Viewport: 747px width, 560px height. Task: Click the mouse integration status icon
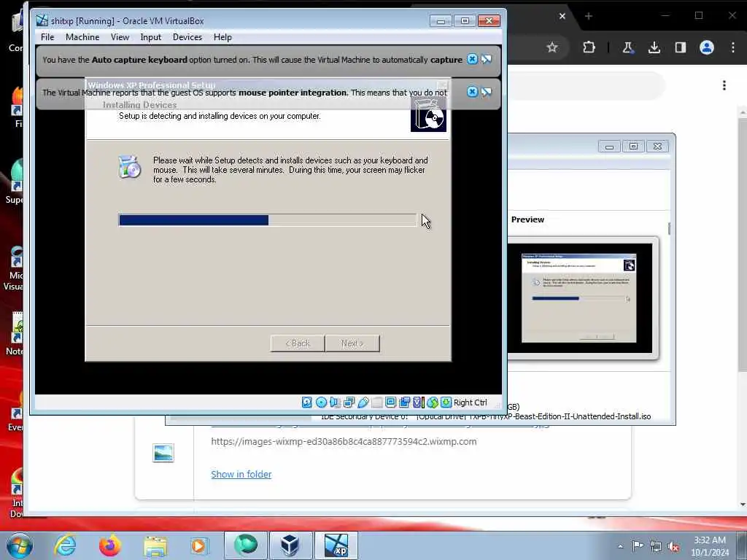click(x=432, y=402)
